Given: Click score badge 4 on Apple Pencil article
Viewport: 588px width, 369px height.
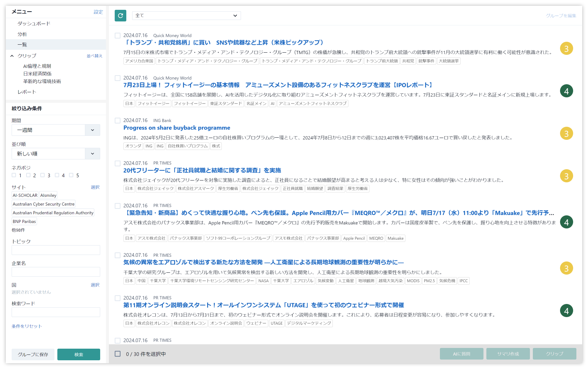Looking at the screenshot, I should pyautogui.click(x=566, y=222).
